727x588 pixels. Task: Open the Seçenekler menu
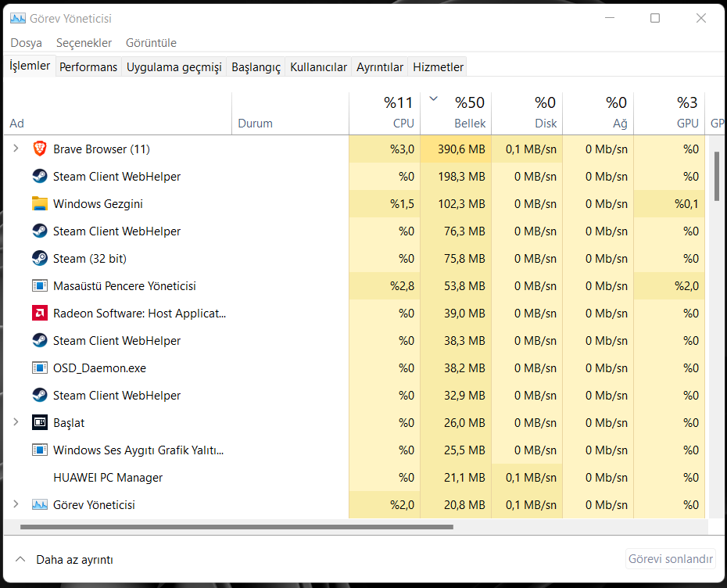click(x=85, y=43)
